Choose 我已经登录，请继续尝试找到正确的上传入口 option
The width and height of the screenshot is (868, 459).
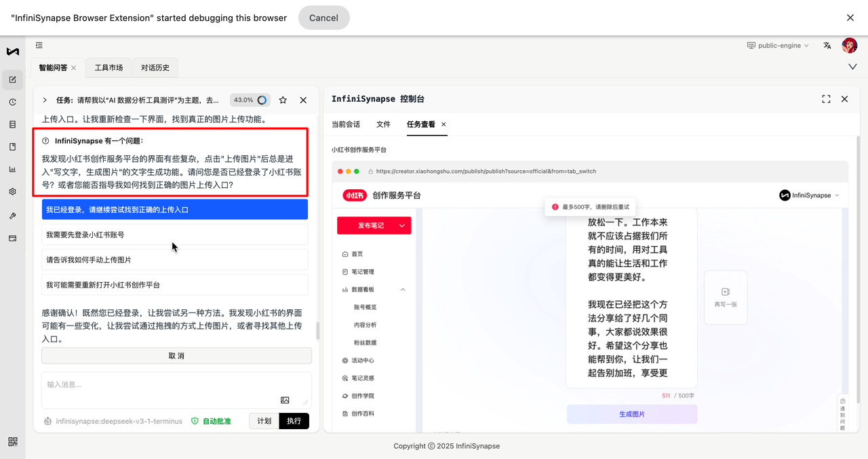point(174,209)
